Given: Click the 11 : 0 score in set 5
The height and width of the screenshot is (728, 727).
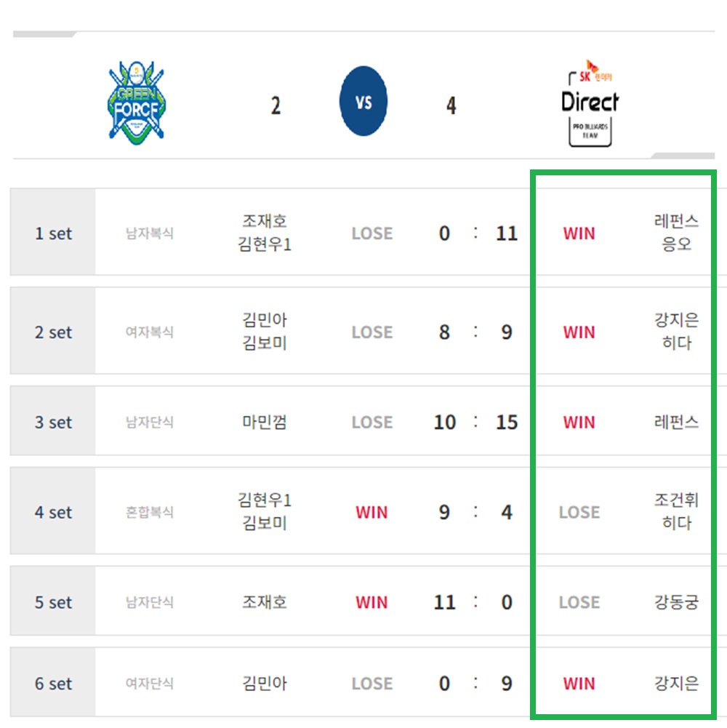Looking at the screenshot, I should click(475, 602).
